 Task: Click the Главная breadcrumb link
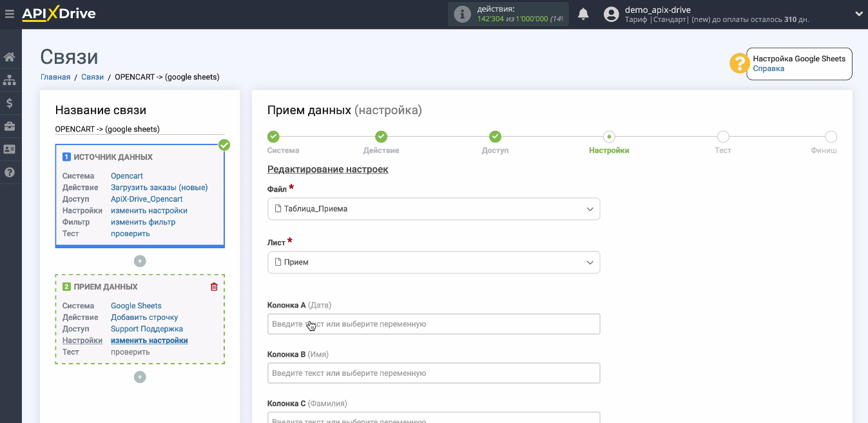tap(55, 77)
